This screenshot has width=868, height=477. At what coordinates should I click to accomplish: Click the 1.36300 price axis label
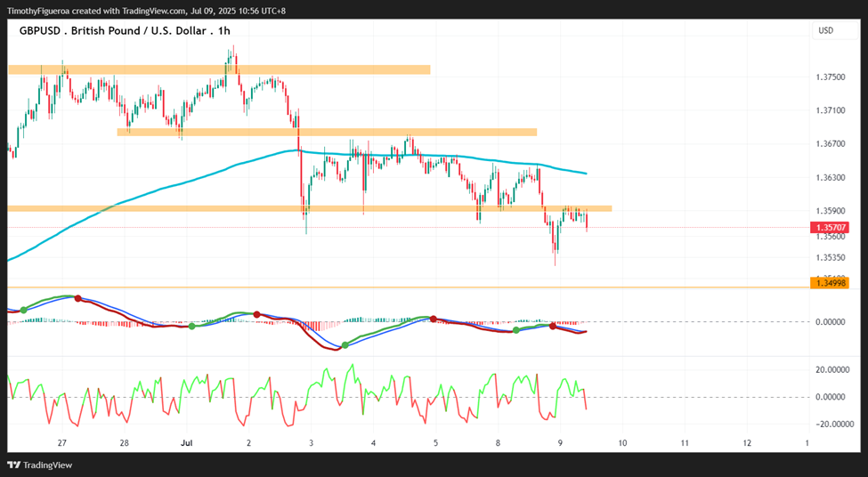pyautogui.click(x=831, y=178)
